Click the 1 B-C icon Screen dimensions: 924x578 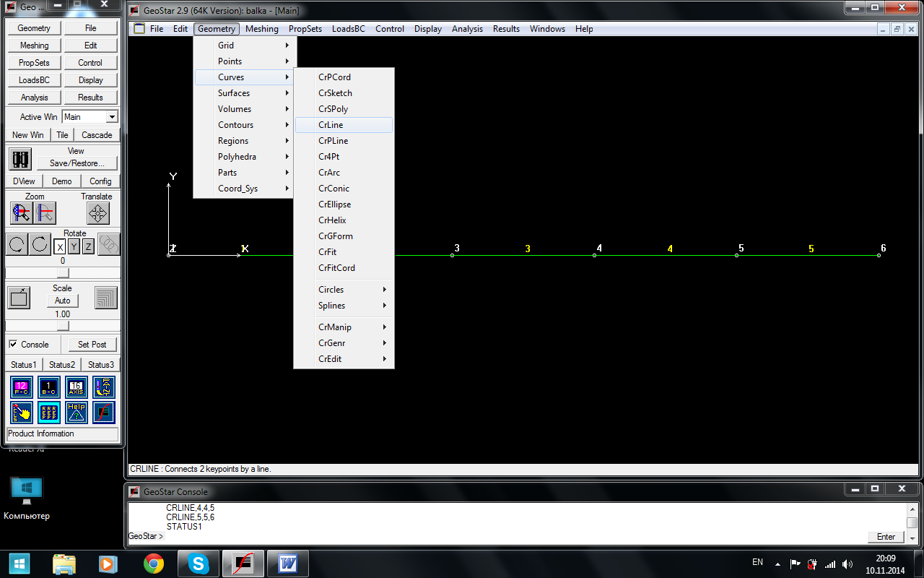[49, 387]
